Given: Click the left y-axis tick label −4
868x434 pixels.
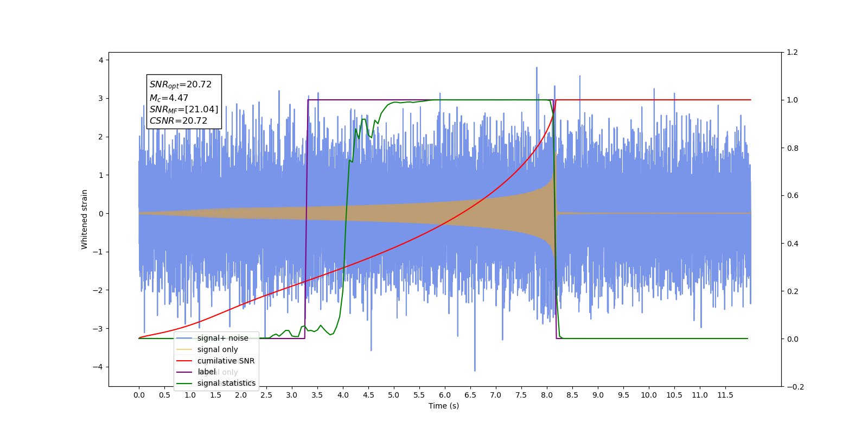Looking at the screenshot, I should pyautogui.click(x=98, y=367).
